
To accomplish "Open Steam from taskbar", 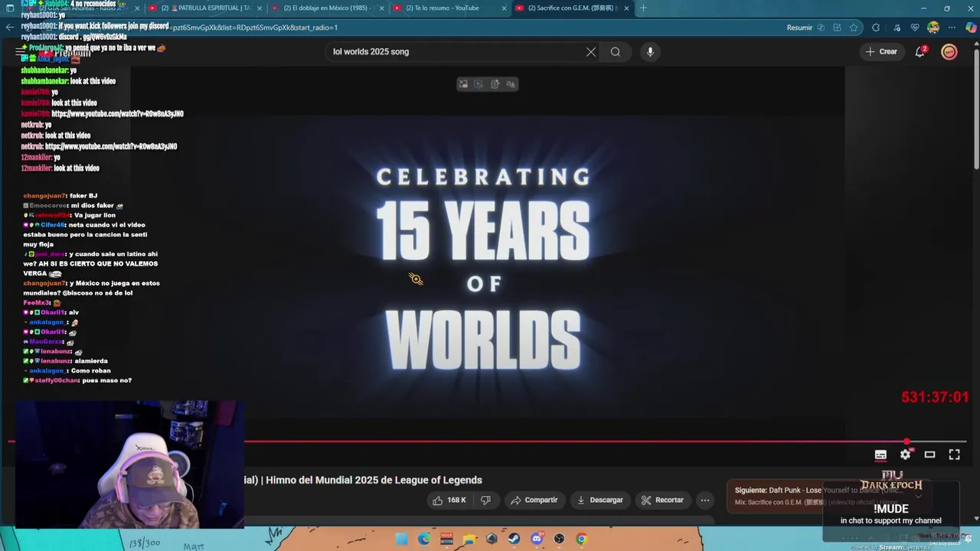I will tap(514, 539).
